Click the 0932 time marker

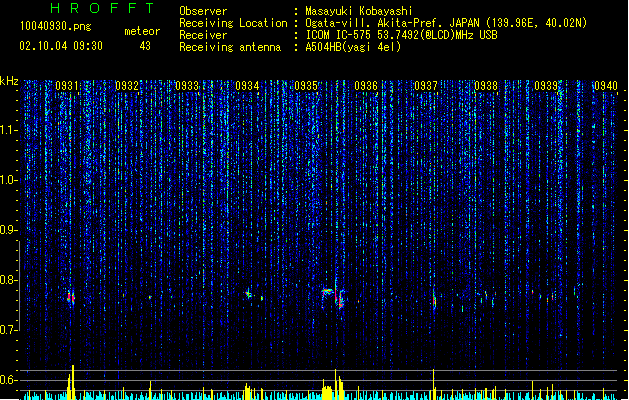click(127, 86)
